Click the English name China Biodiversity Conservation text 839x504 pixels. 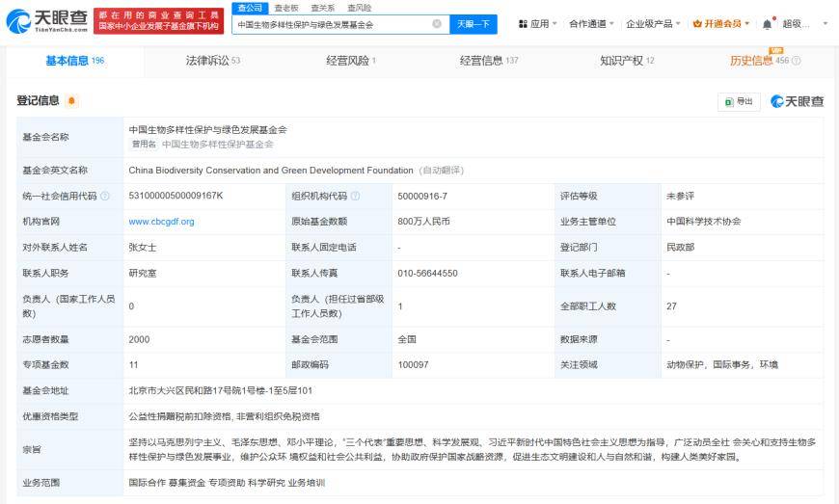coord(271,171)
